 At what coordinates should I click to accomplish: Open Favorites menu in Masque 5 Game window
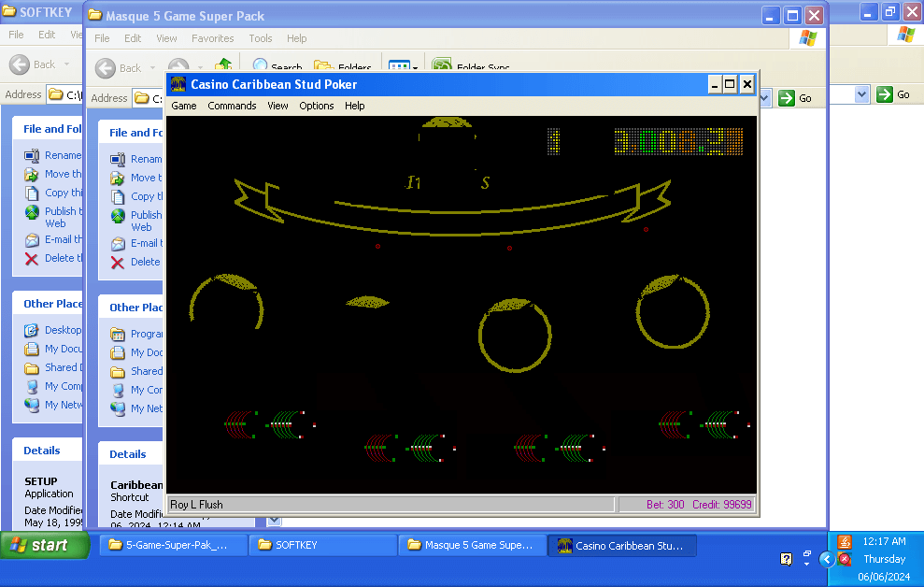(212, 38)
